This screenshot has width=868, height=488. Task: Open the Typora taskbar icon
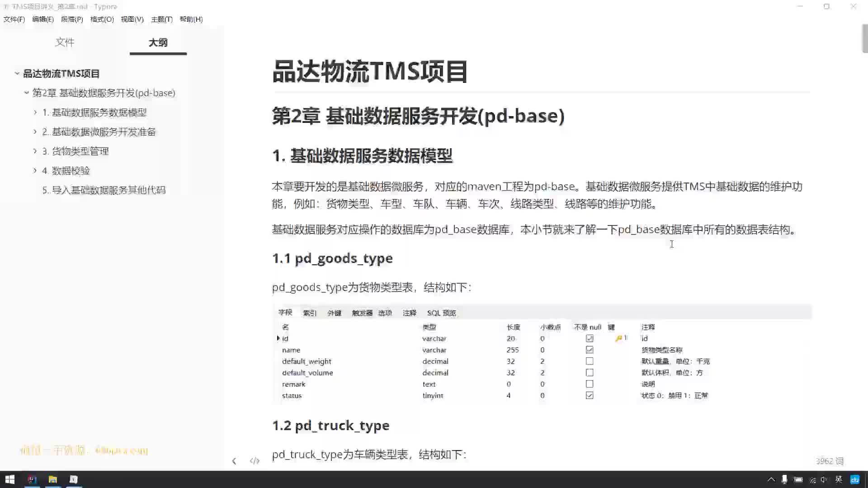(74, 479)
